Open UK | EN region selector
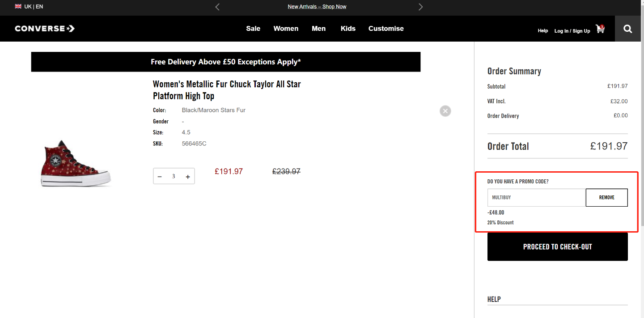This screenshot has height=318, width=644. [29, 7]
